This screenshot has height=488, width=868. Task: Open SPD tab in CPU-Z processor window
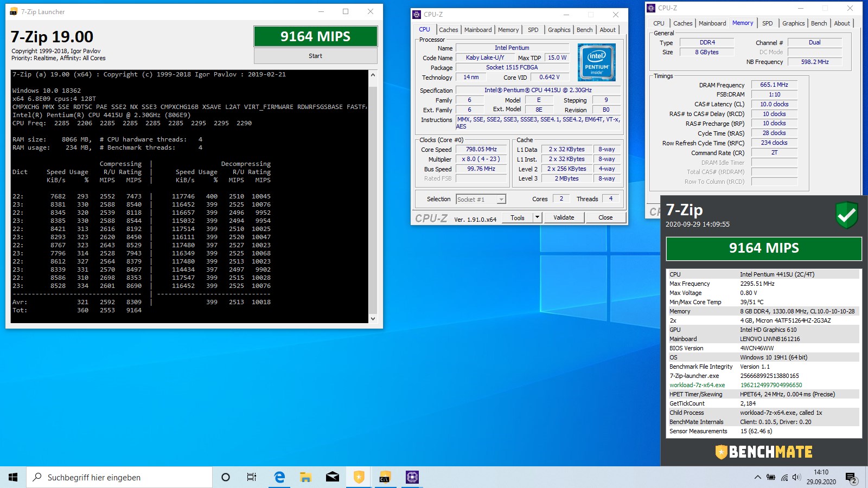point(533,30)
